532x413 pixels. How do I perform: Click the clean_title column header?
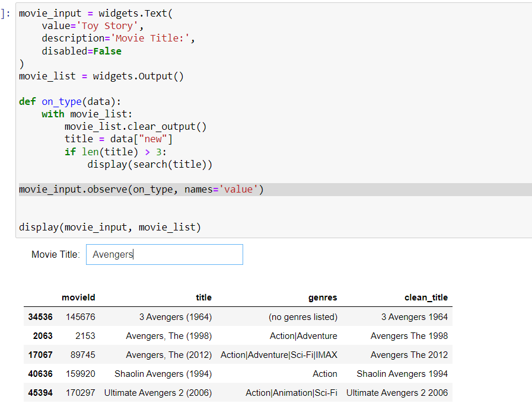point(424,297)
